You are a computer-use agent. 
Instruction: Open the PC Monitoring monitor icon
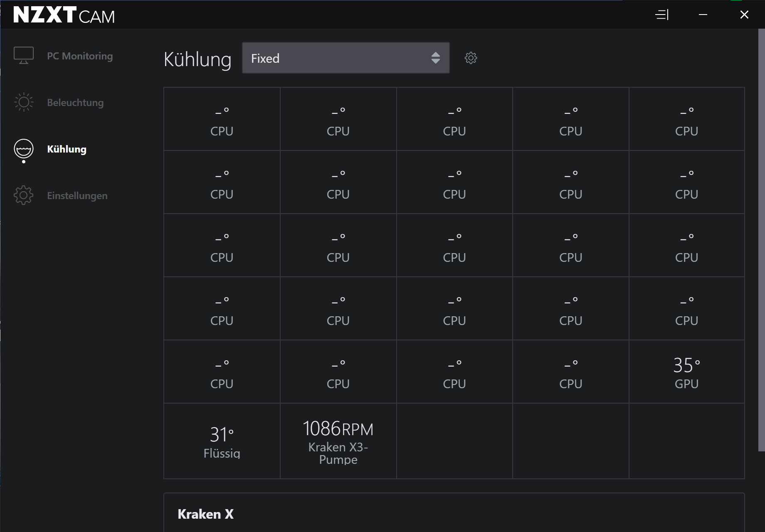click(24, 56)
